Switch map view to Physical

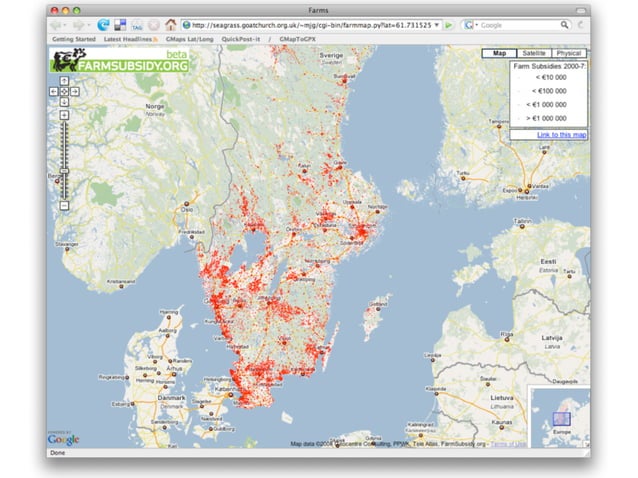568,53
